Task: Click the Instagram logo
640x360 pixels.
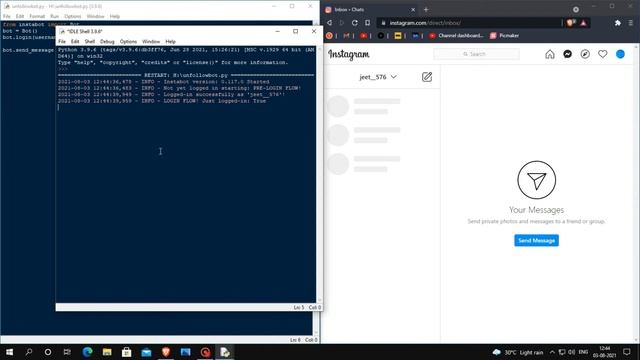Action: click(x=349, y=54)
